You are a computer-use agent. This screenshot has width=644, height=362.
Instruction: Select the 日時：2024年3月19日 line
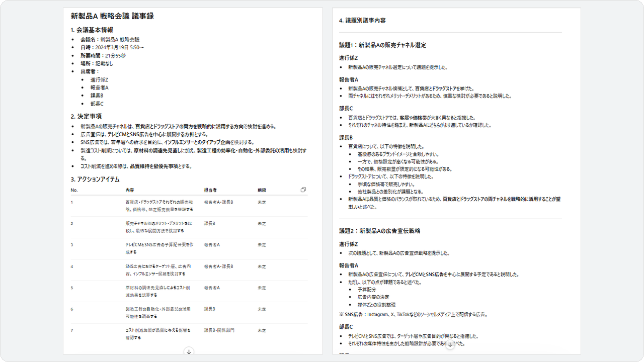pyautogui.click(x=112, y=47)
